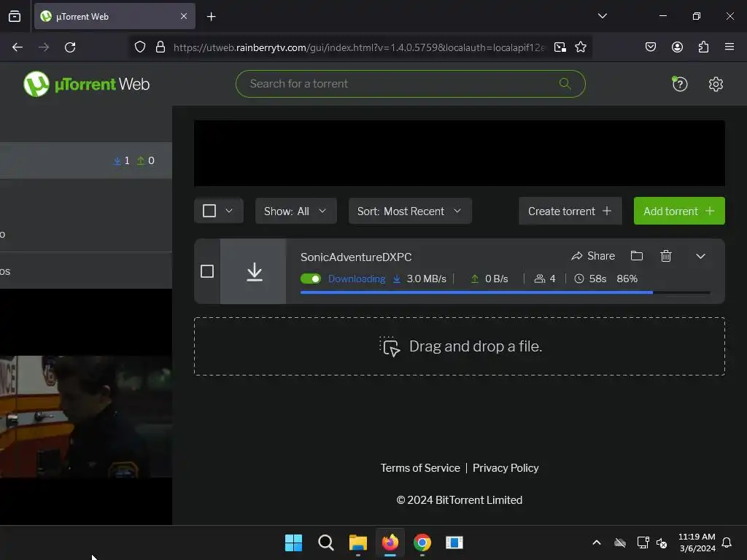
Task: Click the Downloading status label
Action: pos(356,279)
